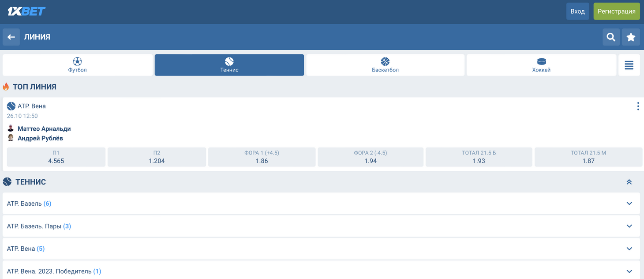Open the three-dot menu on ATP Вена match
The image size is (644, 279).
pos(637,106)
